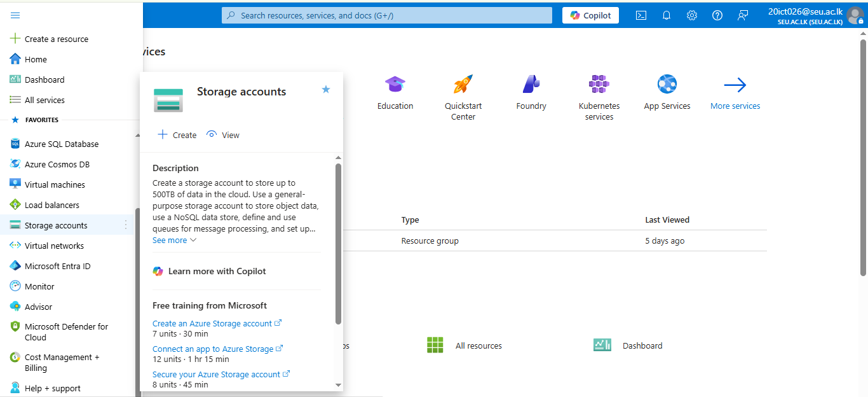868x397 pixels.
Task: Open the feedback icon in header
Action: point(743,15)
